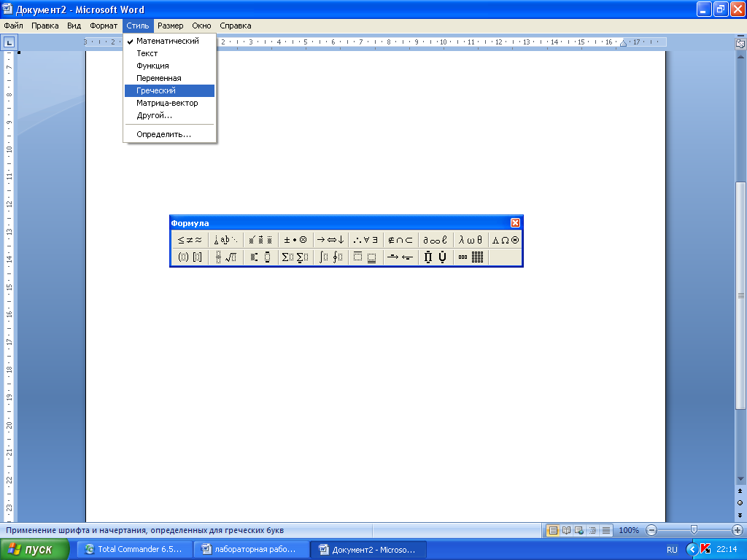Collapse the open Стиль menu
747x560 pixels.
(138, 26)
